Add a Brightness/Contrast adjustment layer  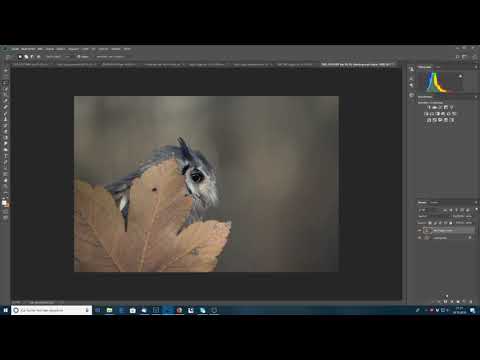(x=429, y=107)
